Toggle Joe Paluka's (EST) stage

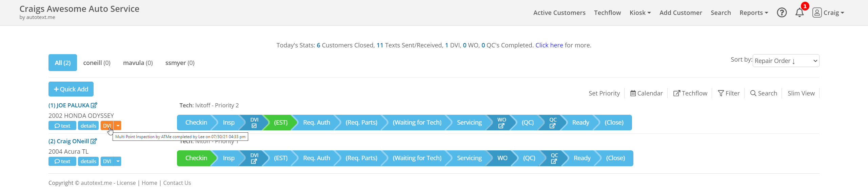[x=280, y=123]
